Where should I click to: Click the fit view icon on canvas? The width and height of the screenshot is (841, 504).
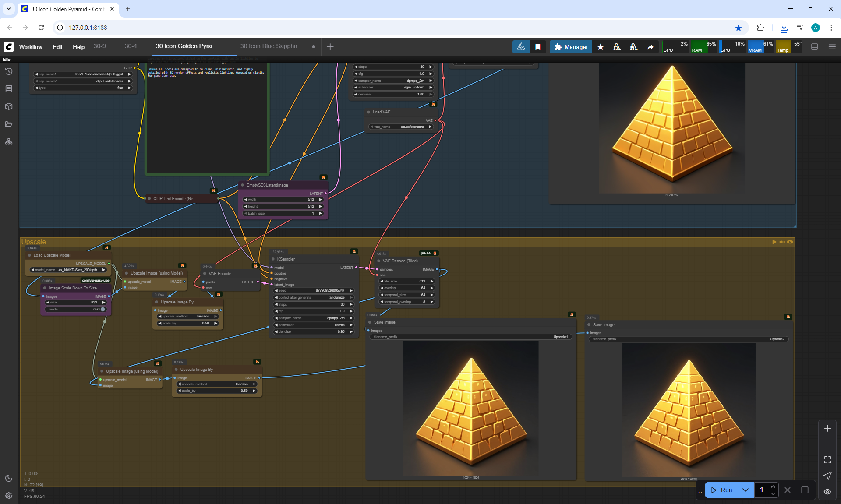coord(827,460)
